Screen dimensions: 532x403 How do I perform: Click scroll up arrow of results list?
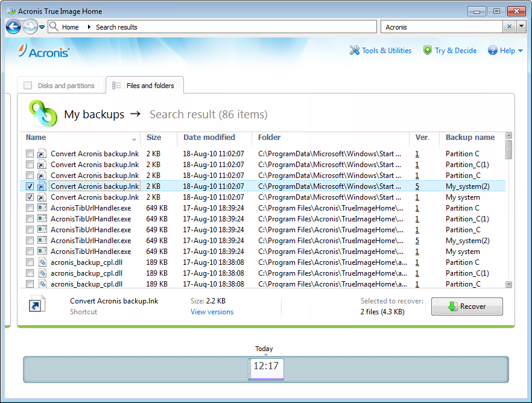point(508,136)
